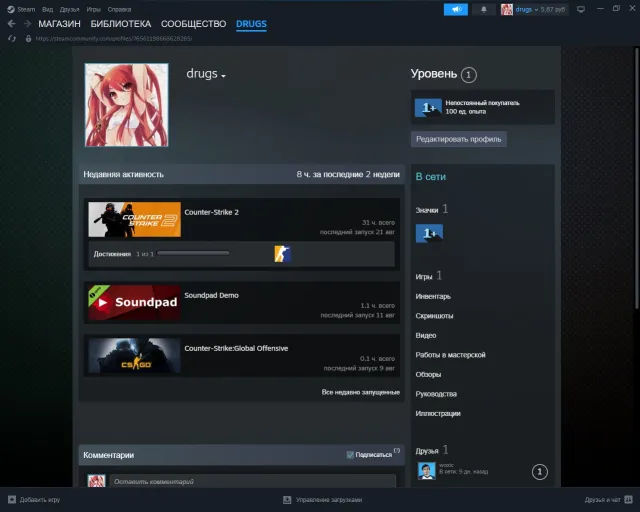
Task: Open the Руководства link
Action: (x=436, y=394)
